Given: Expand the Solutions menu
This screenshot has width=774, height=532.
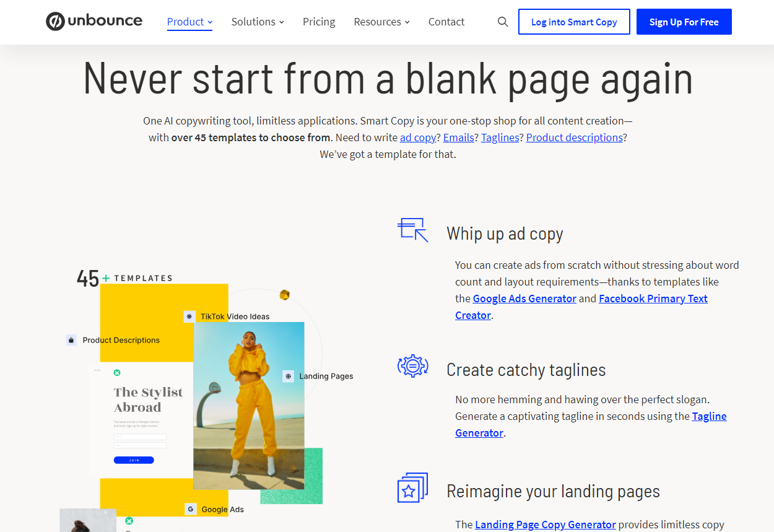Looking at the screenshot, I should (x=258, y=22).
